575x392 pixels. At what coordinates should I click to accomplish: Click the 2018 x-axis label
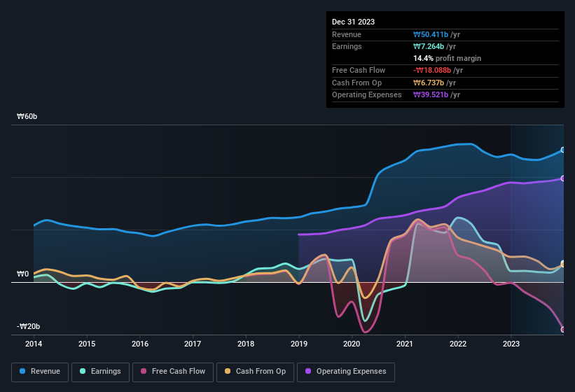pyautogui.click(x=246, y=344)
